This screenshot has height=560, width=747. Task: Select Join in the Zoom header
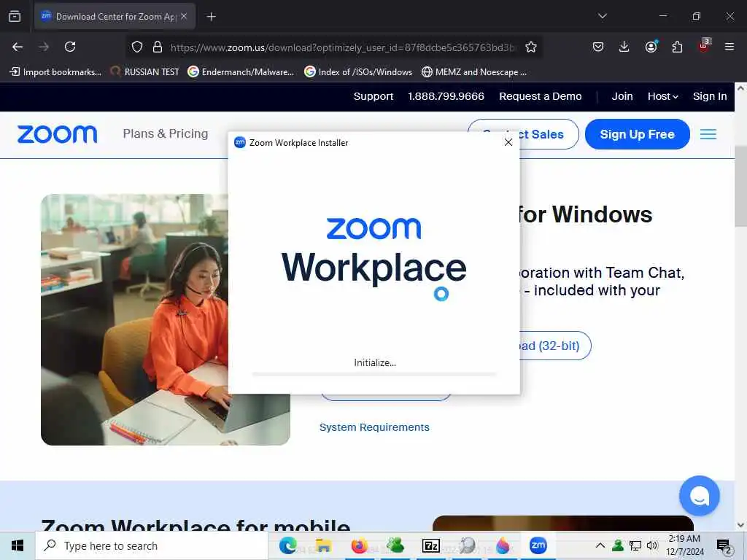click(x=622, y=96)
